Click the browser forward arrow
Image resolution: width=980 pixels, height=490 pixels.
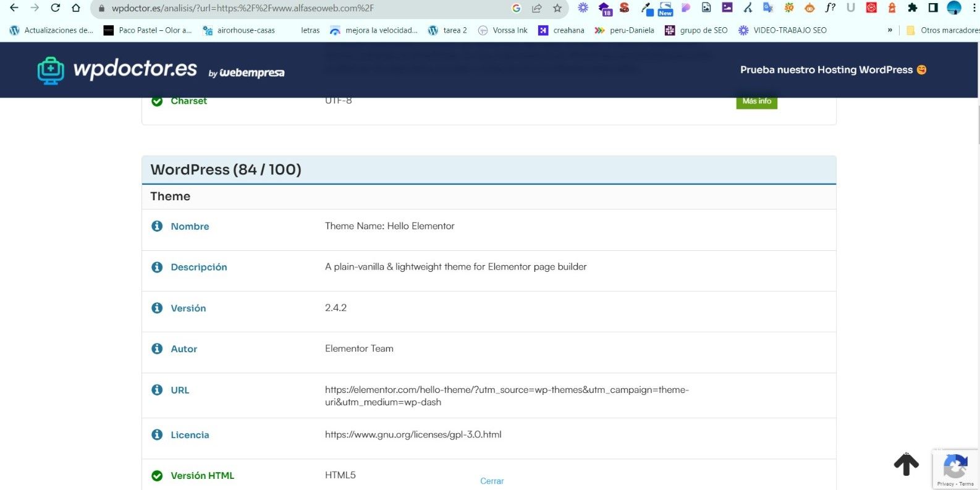tap(35, 8)
